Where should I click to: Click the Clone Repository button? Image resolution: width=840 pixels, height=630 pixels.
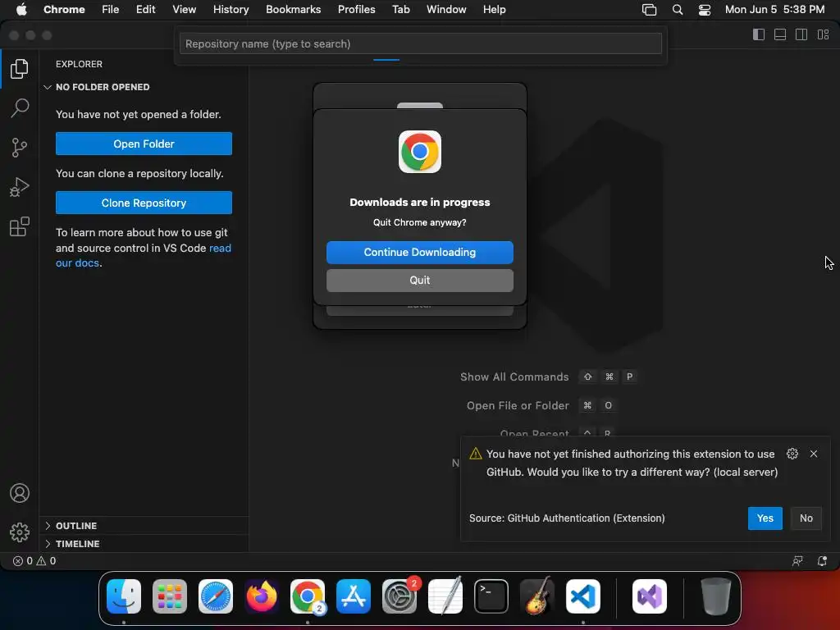pyautogui.click(x=144, y=203)
